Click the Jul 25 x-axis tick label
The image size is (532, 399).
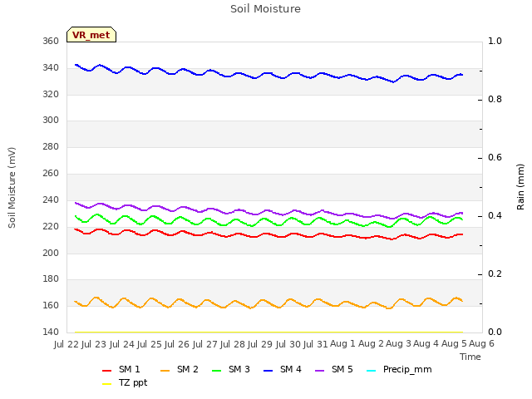tap(150, 344)
